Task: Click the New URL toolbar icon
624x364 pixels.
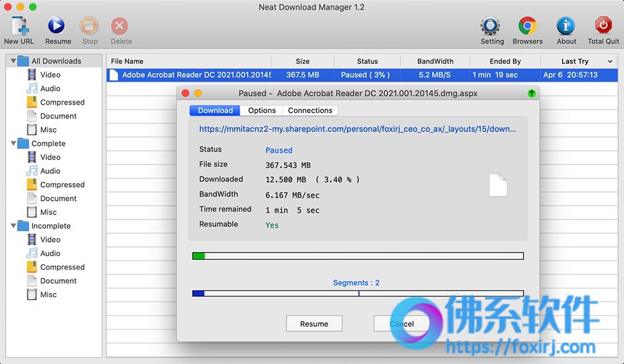Action: coord(20,26)
